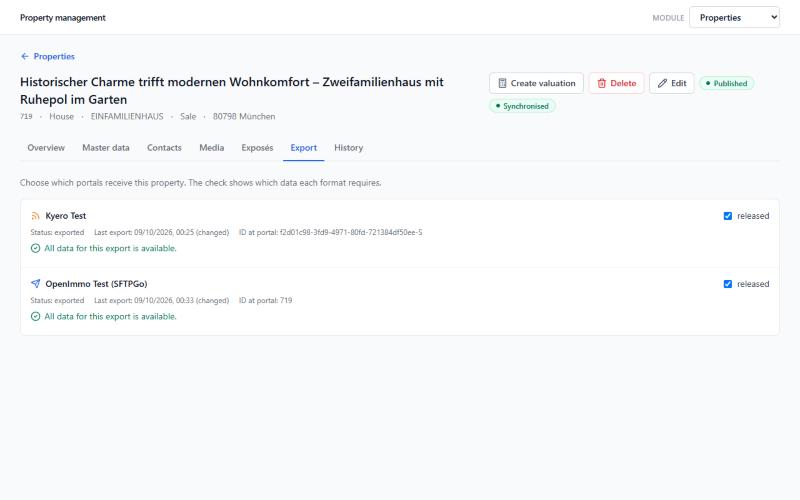Viewport: 800px width, 500px height.
Task: Click the trash icon in Delete button
Action: click(x=602, y=83)
